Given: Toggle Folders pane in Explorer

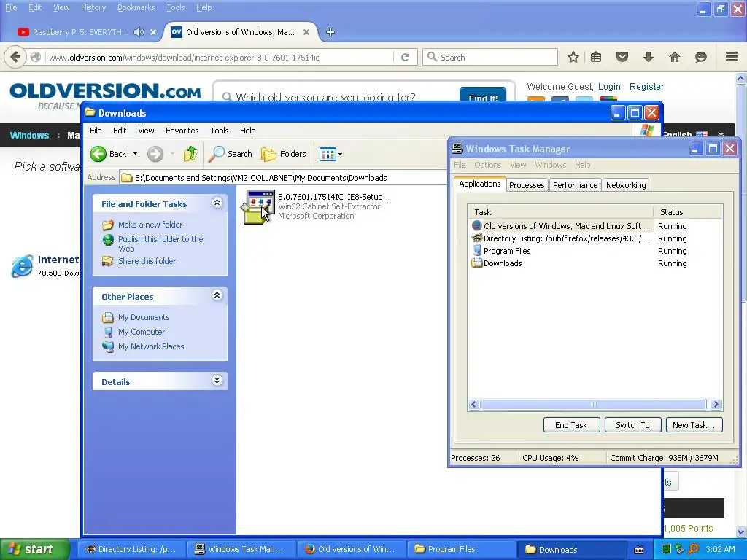Looking at the screenshot, I should (284, 154).
